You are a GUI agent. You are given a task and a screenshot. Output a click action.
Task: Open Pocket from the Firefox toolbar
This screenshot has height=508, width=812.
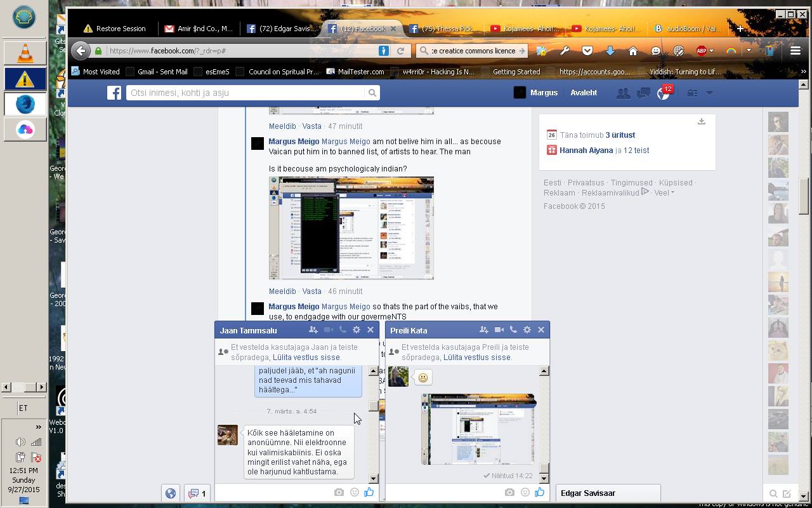pyautogui.click(x=587, y=51)
